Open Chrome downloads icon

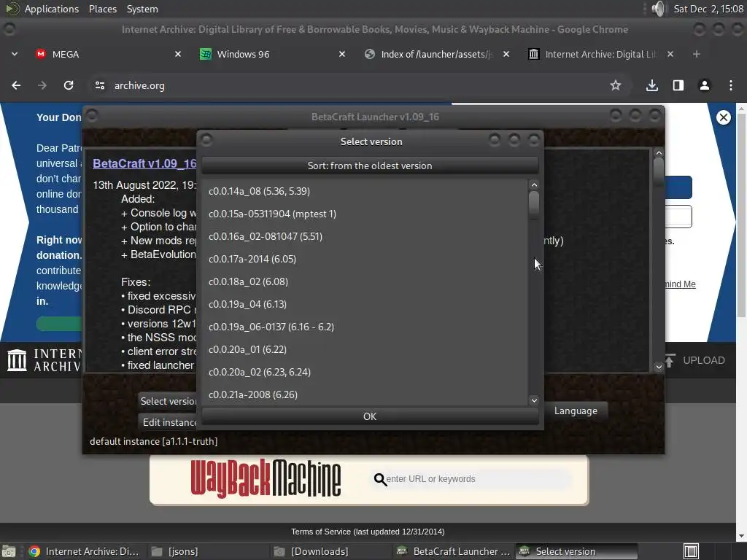(x=651, y=85)
